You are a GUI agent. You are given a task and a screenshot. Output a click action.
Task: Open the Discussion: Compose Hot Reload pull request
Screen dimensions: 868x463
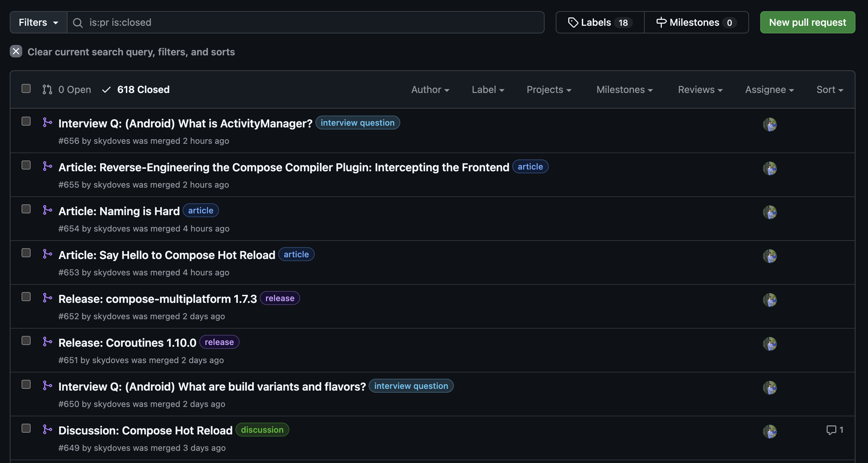coord(145,430)
